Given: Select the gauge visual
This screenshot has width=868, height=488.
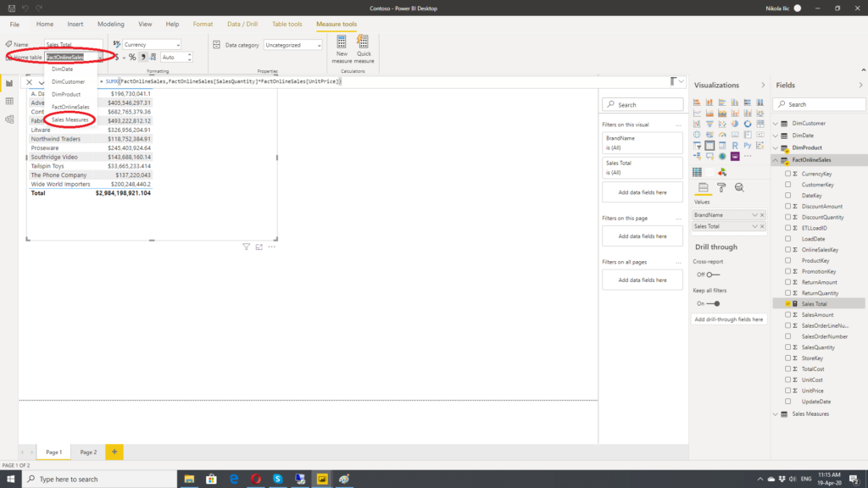Looking at the screenshot, I should [x=722, y=135].
